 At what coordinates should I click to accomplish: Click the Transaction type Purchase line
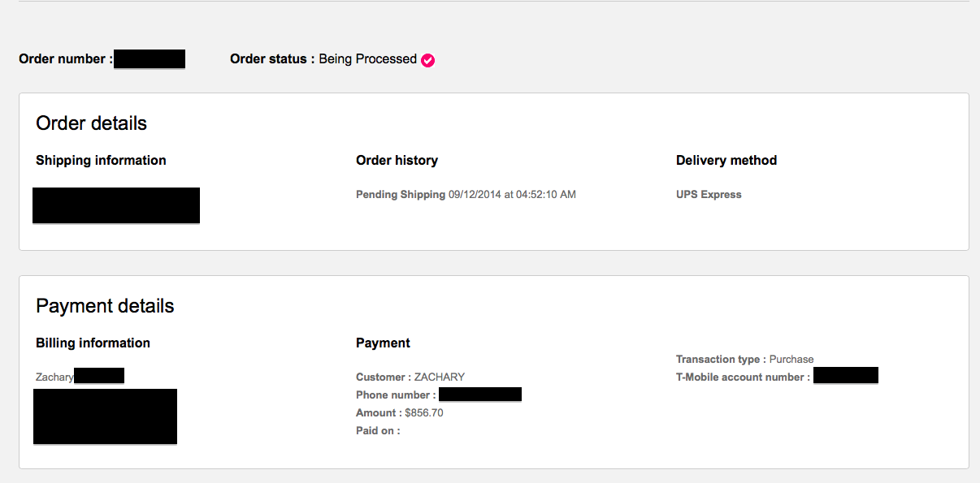[744, 360]
